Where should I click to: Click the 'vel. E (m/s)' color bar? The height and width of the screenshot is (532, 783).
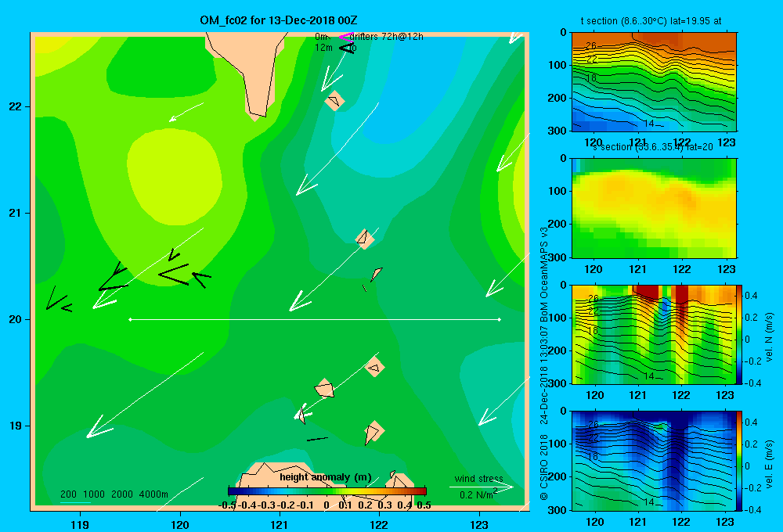pyautogui.click(x=740, y=460)
